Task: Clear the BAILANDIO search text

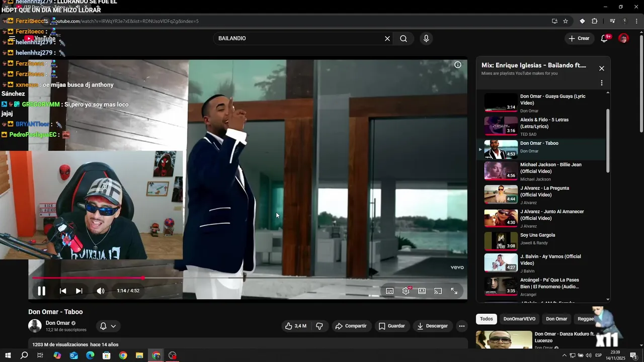Action: click(387, 39)
